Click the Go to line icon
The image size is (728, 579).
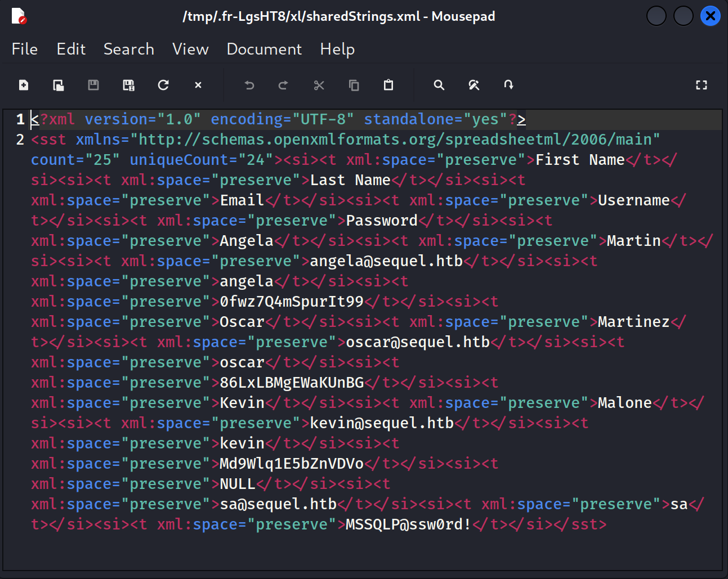click(x=509, y=85)
